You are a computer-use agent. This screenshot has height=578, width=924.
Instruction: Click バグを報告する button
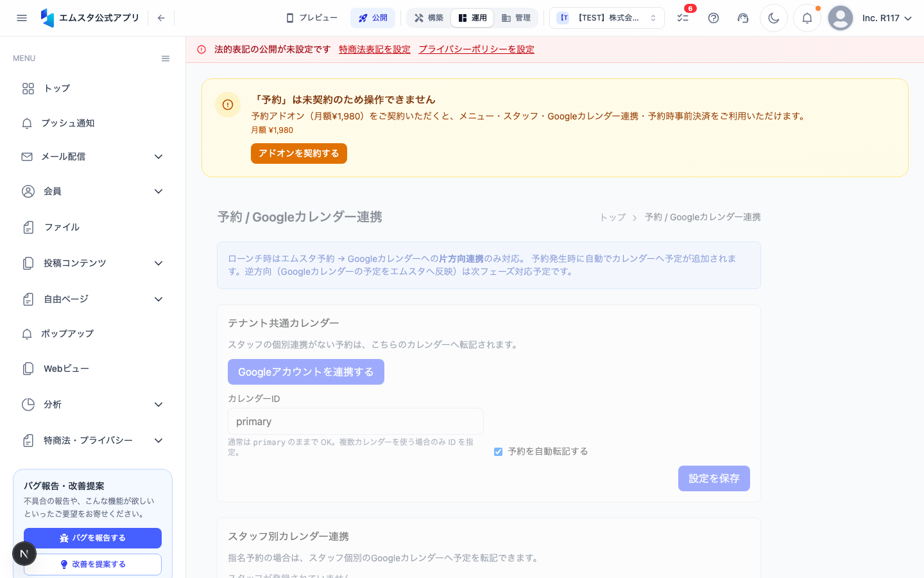pos(92,538)
